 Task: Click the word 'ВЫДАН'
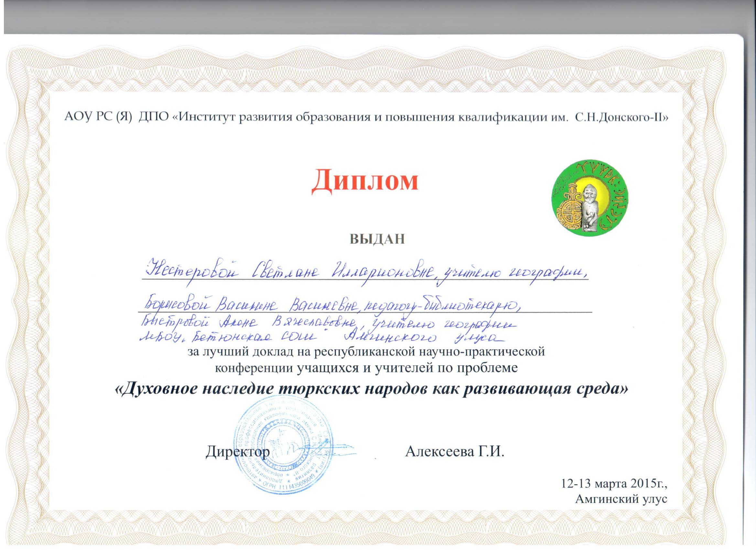(x=377, y=238)
